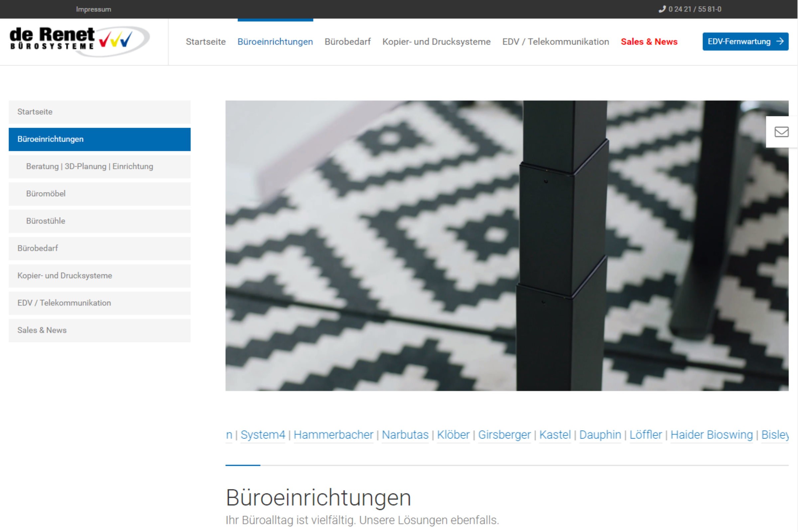Click the phone icon in top bar
798x532 pixels.
(662, 9)
